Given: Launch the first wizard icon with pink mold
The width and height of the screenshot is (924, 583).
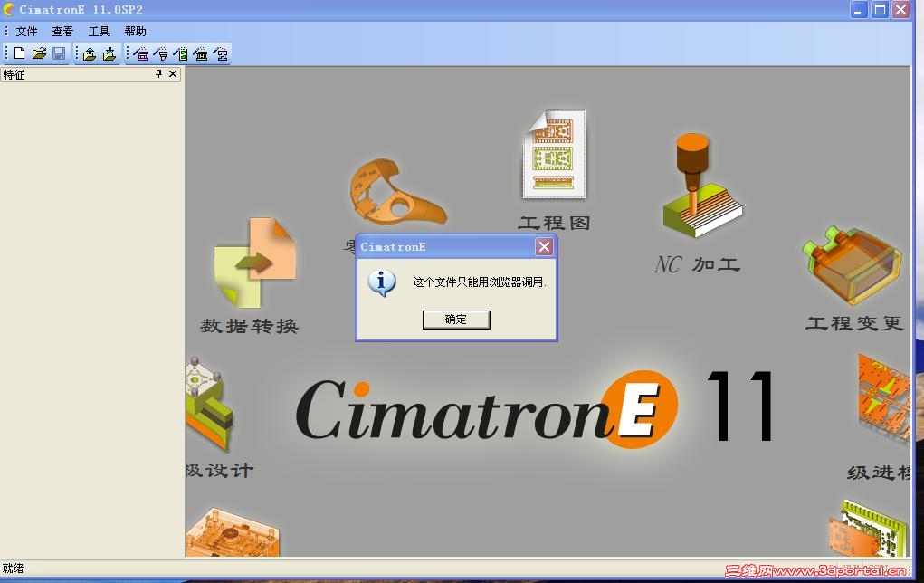Looking at the screenshot, I should pos(141,54).
